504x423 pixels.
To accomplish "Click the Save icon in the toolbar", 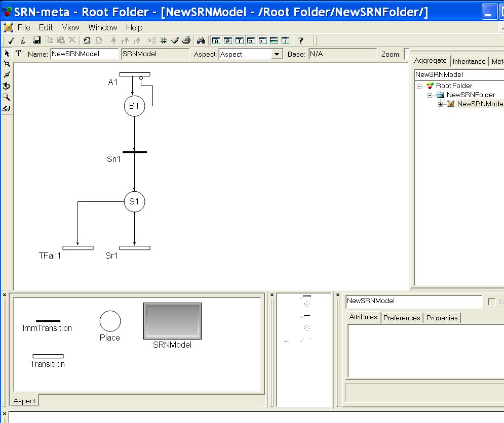I will 37,40.
